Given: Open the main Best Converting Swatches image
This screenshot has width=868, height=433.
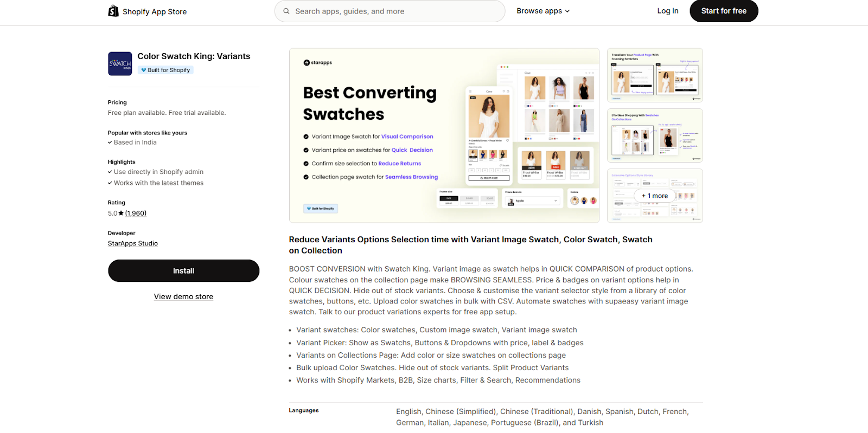Looking at the screenshot, I should (444, 135).
